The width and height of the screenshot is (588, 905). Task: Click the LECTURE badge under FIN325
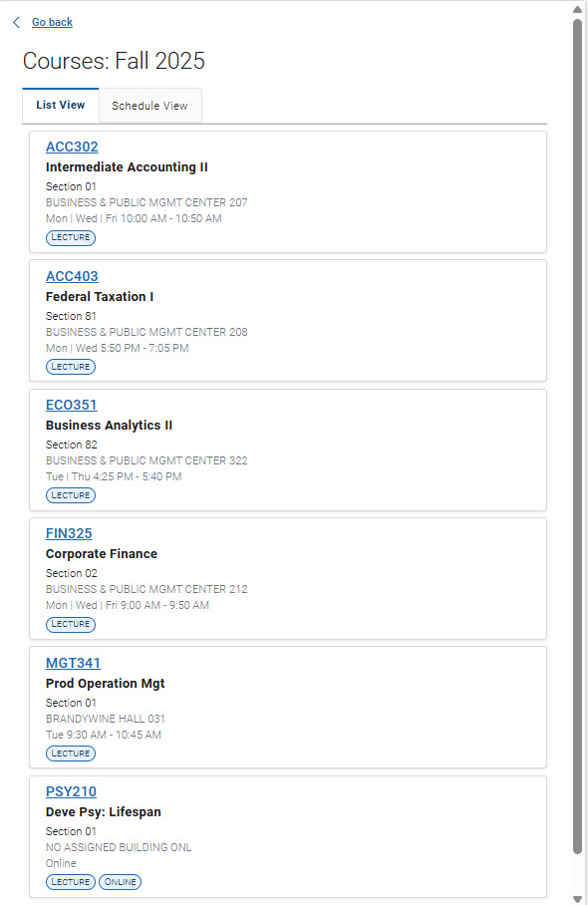click(70, 624)
